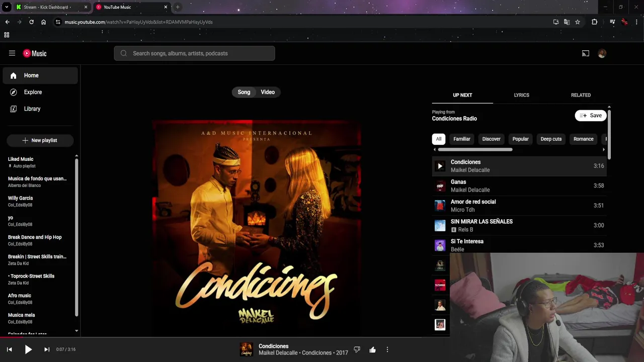Click Si Te Interesa thumbnail

click(440, 245)
